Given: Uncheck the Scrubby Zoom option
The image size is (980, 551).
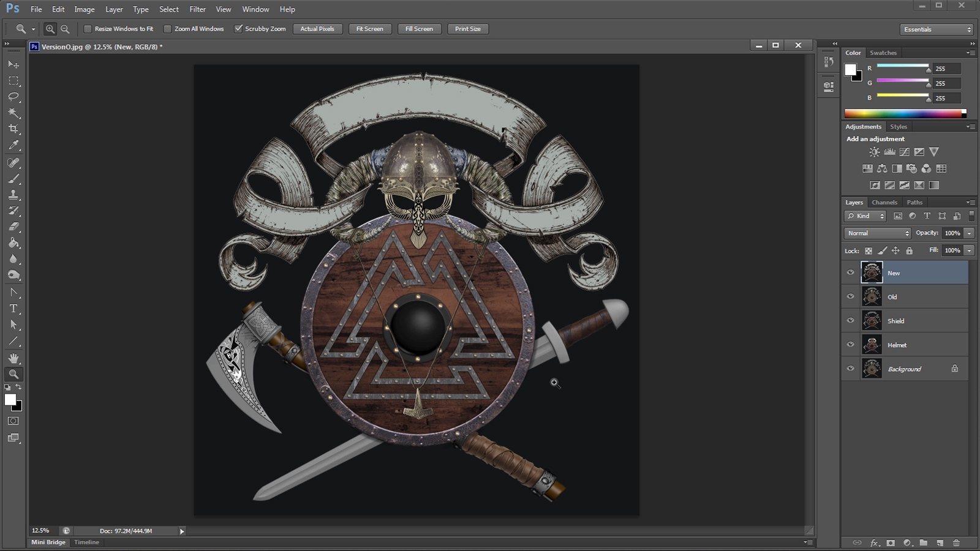Looking at the screenshot, I should click(238, 29).
